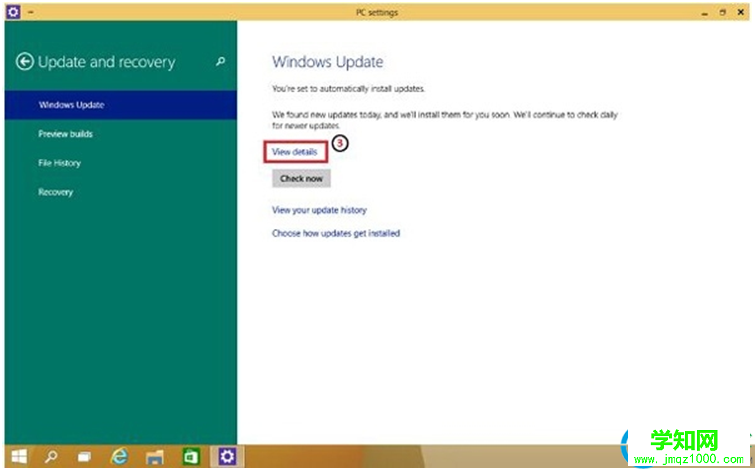755x471 pixels.
Task: Launch taskbar Search magnifier
Action: coord(51,456)
